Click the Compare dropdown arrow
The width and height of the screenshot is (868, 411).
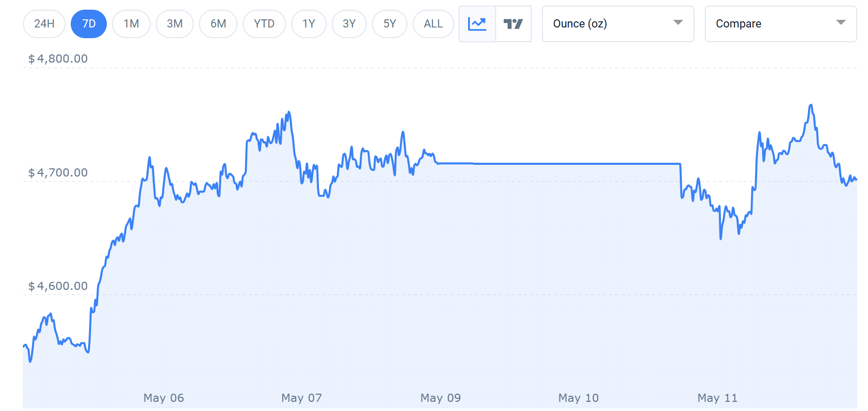[x=841, y=22]
